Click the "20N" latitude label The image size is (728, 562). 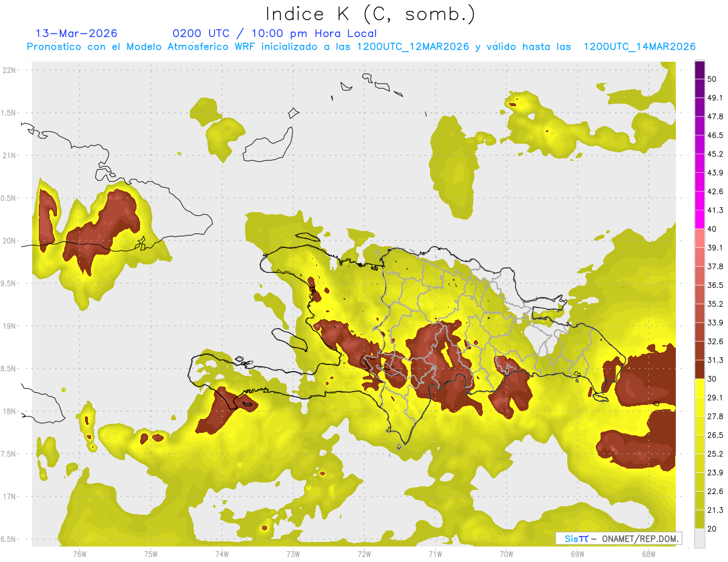click(x=9, y=241)
